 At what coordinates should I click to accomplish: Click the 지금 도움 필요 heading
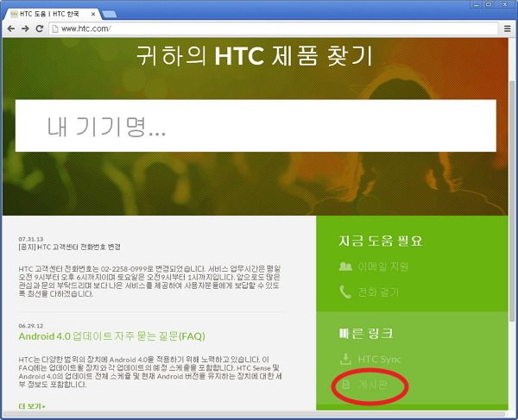point(380,241)
